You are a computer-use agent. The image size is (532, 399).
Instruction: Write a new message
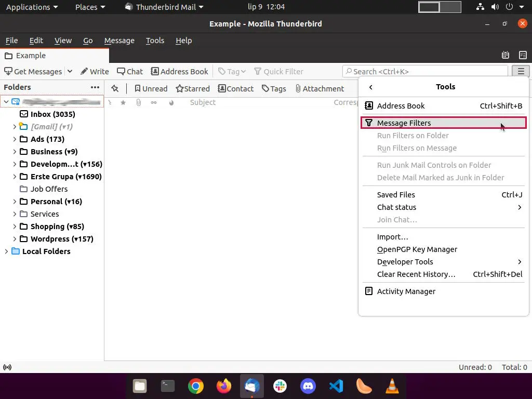95,72
